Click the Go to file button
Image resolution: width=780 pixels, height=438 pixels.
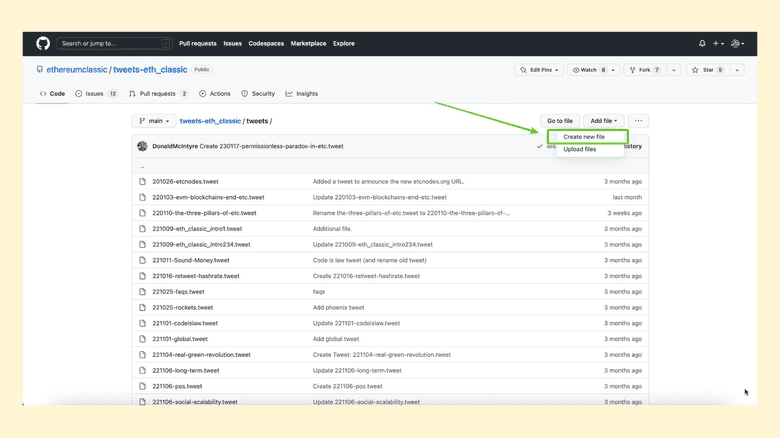coord(559,121)
